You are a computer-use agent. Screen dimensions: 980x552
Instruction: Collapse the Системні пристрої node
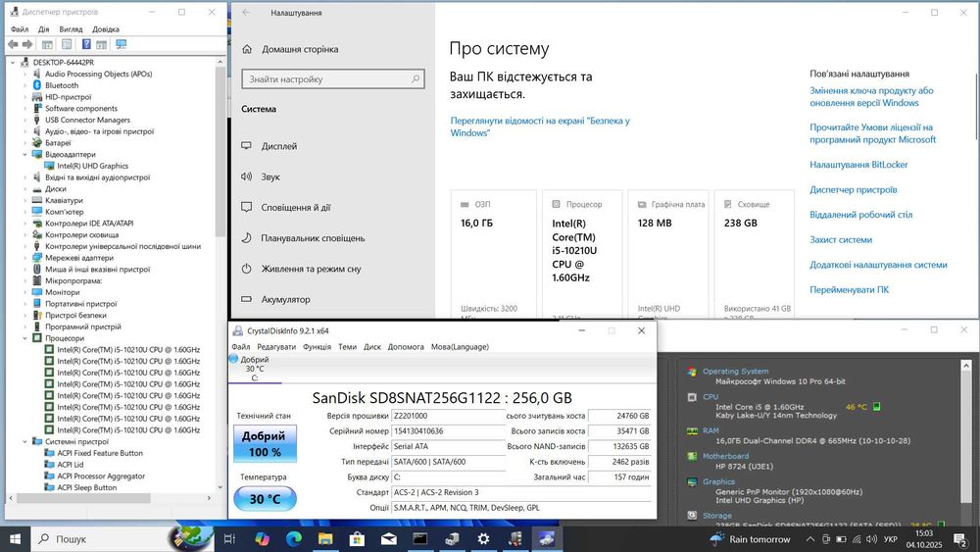[x=25, y=442]
